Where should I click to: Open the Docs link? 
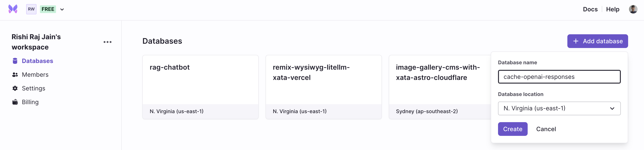pos(590,9)
